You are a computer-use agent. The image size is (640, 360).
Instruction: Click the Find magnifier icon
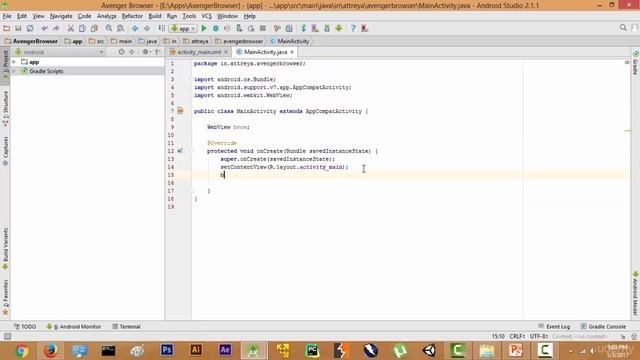click(109, 28)
